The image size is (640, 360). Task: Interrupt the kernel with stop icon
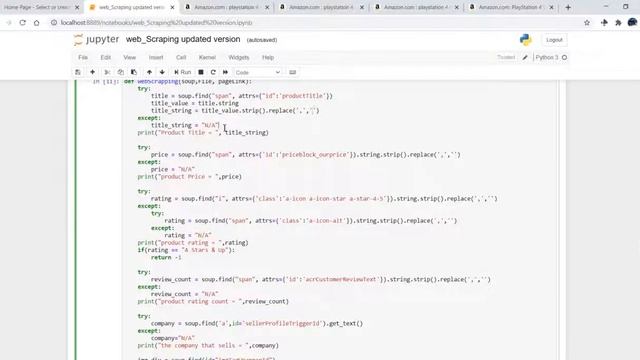tap(201, 72)
